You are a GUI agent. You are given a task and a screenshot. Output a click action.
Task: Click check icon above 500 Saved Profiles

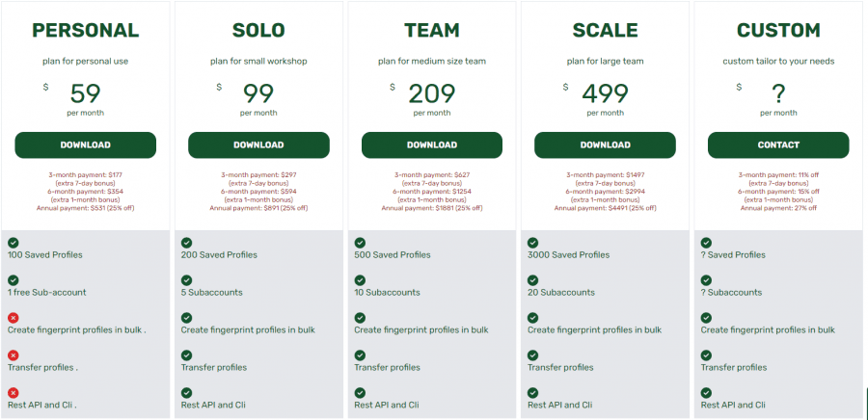point(360,243)
